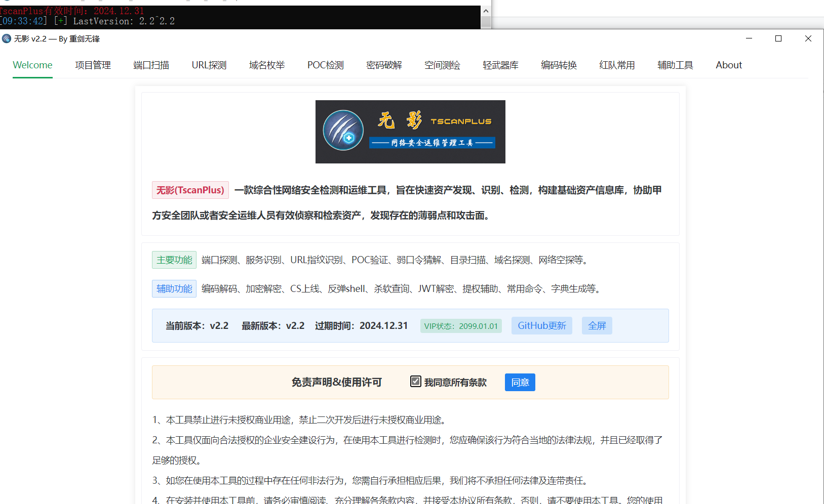The image size is (824, 504).
Task: Click the 免责声明&使用许可 heading
Action: [337, 383]
